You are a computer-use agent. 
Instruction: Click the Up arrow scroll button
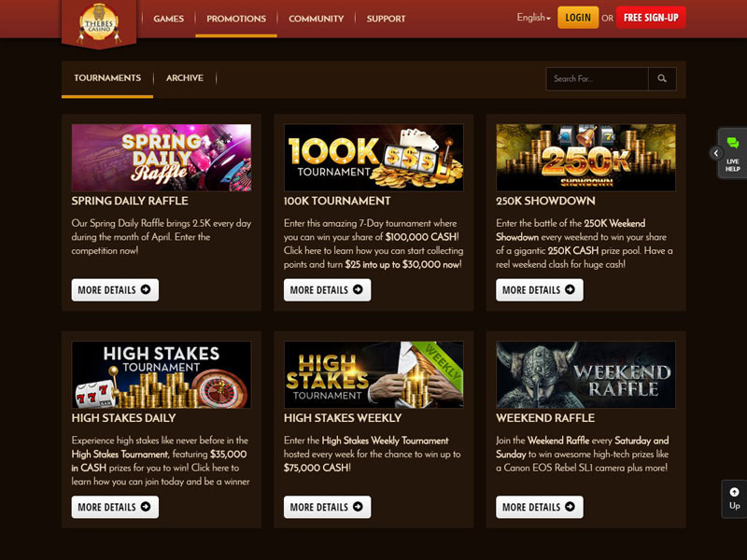(734, 498)
